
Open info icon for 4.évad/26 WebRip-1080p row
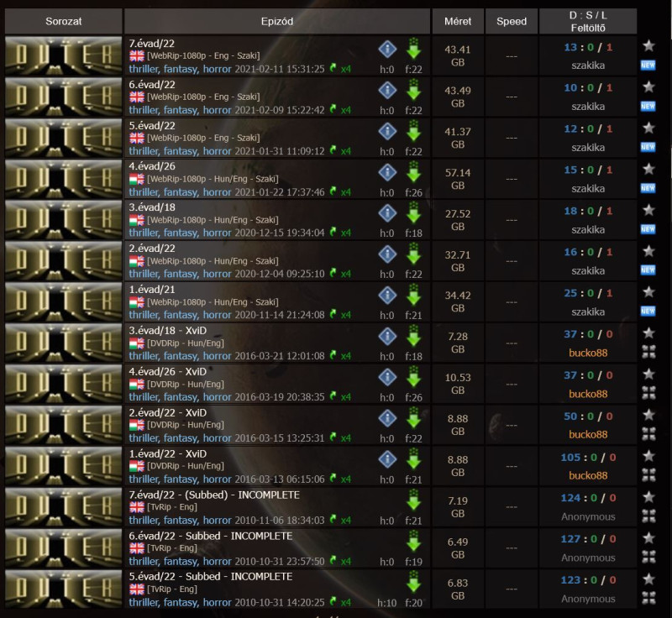pos(387,172)
